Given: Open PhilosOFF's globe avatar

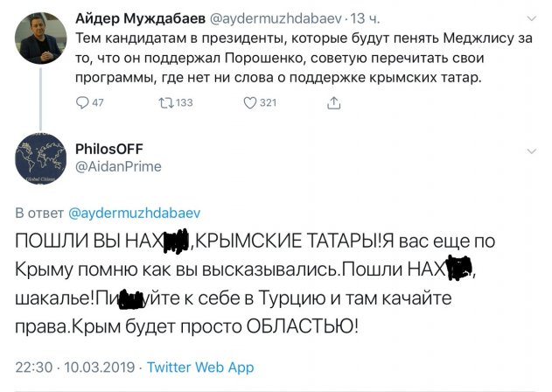Looking at the screenshot, I should click(41, 159).
